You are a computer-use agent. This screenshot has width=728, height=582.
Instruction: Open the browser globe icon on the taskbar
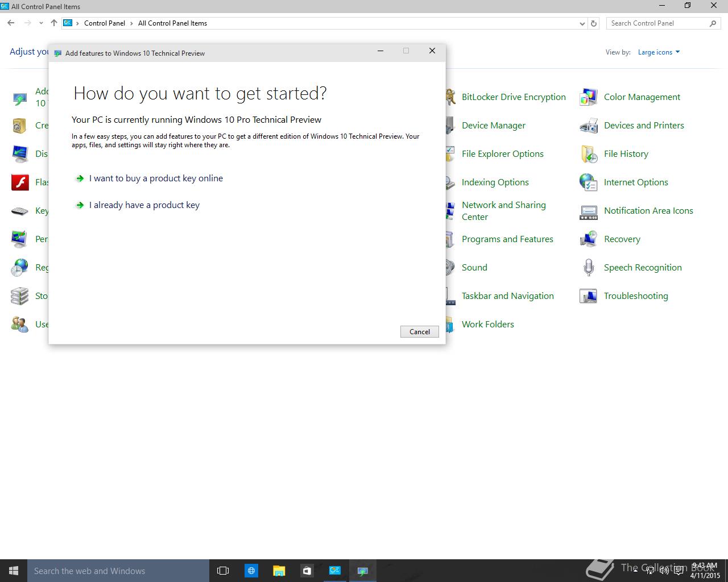click(x=251, y=571)
